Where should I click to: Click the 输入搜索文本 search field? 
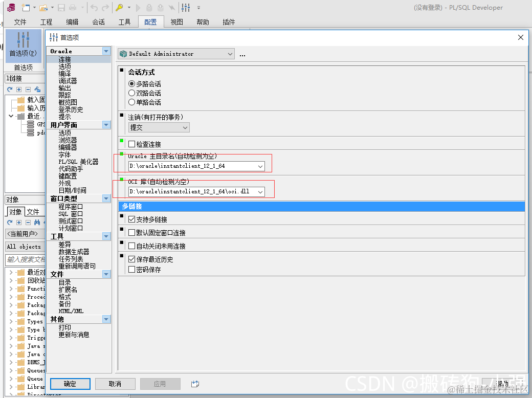click(26, 259)
